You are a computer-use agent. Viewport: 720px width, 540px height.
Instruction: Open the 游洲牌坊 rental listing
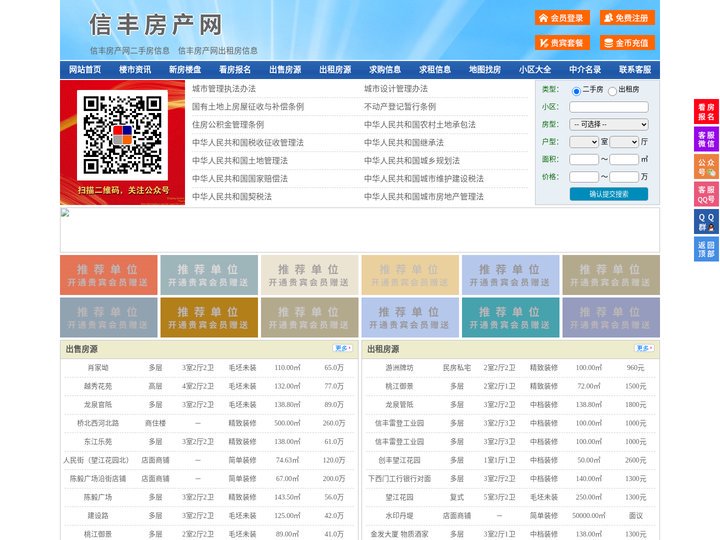point(399,368)
